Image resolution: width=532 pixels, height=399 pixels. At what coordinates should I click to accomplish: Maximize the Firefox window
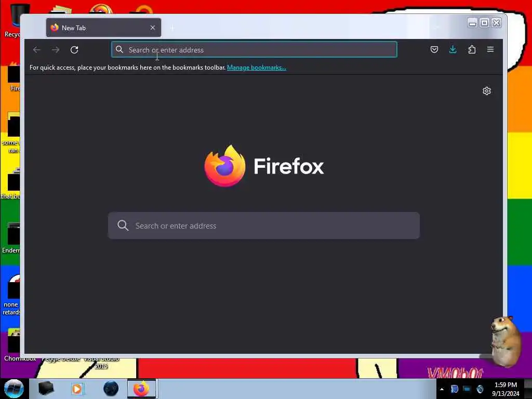tap(485, 23)
